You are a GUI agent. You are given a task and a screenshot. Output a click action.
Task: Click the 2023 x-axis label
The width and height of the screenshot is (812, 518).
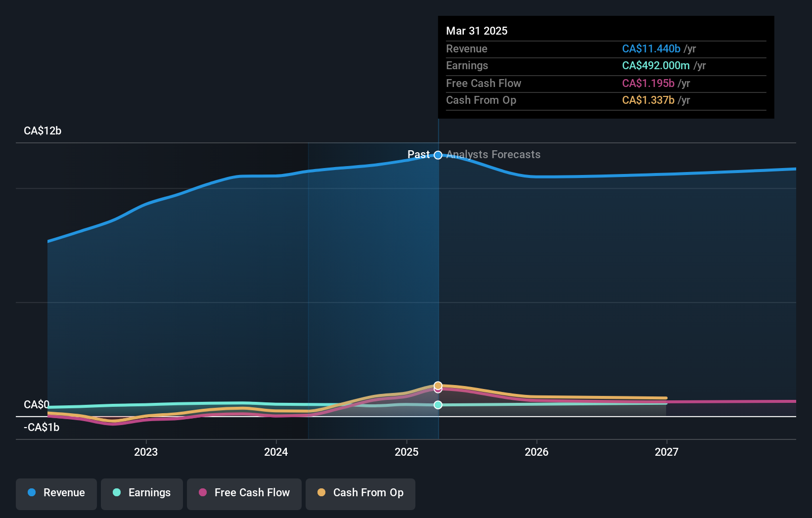[146, 452]
